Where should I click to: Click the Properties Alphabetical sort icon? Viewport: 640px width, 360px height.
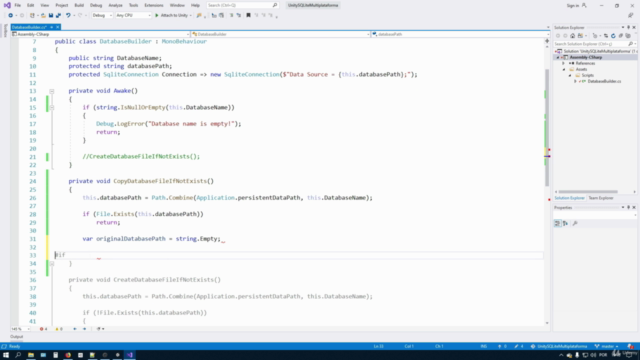tap(565, 223)
